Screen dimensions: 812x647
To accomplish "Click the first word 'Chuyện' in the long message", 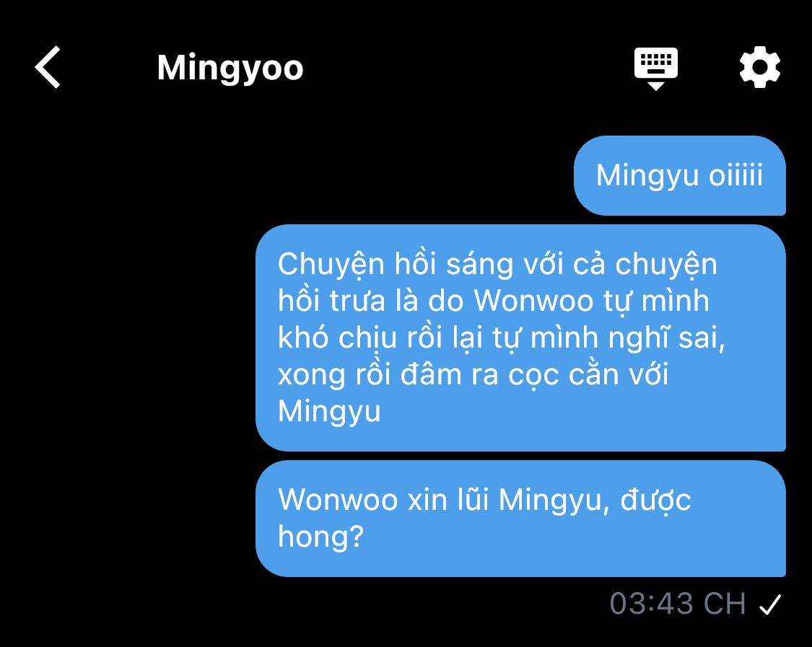I will click(331, 265).
